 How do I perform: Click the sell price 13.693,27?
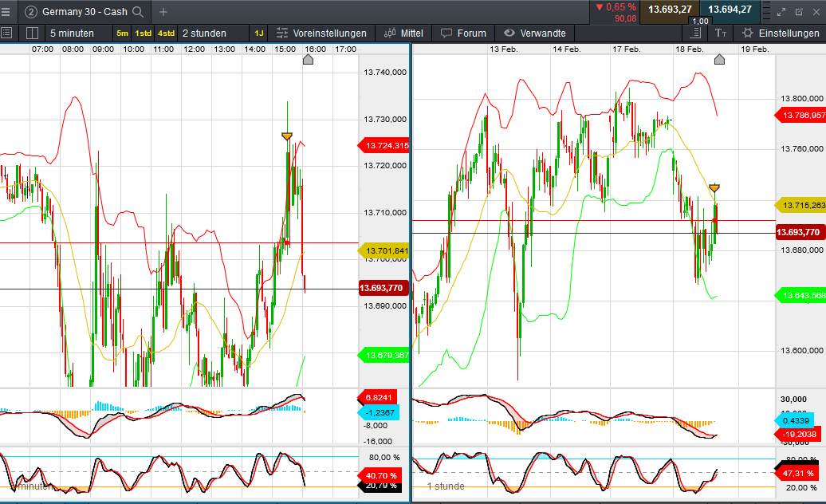(670, 10)
